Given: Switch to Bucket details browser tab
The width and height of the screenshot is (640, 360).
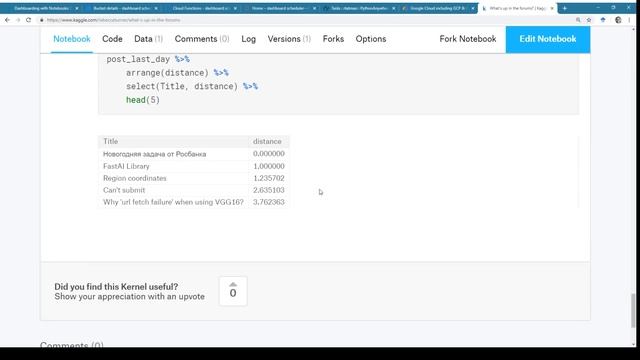Looking at the screenshot, I should tap(121, 8).
